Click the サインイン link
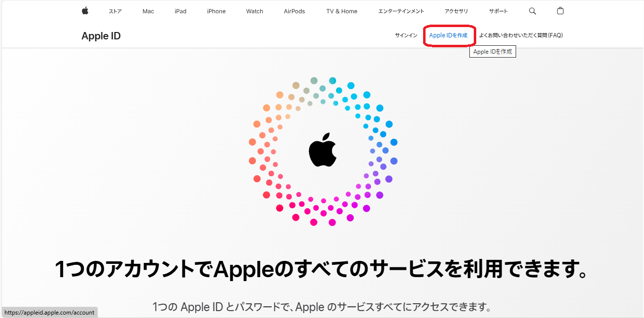644x318 pixels. click(406, 35)
